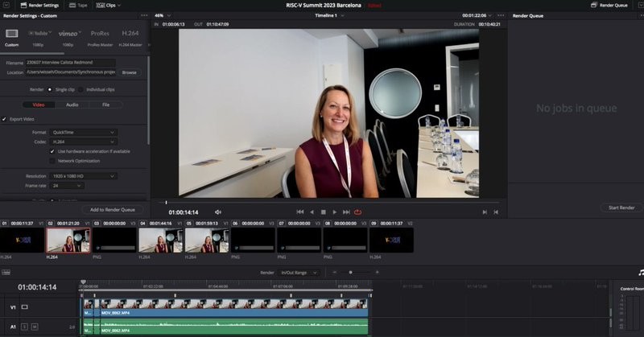Mute the viewer audio speaker icon
Screen dimensions: 644x337
pyautogui.click(x=217, y=212)
